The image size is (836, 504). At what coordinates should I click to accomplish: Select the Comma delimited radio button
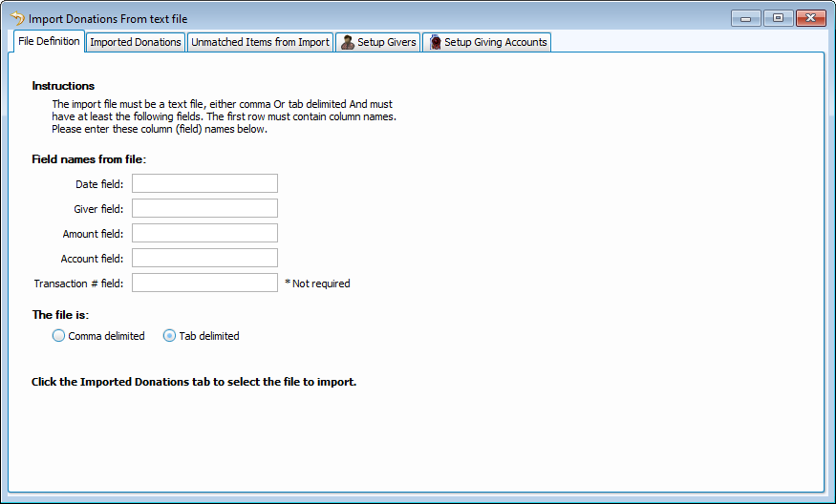pos(59,336)
